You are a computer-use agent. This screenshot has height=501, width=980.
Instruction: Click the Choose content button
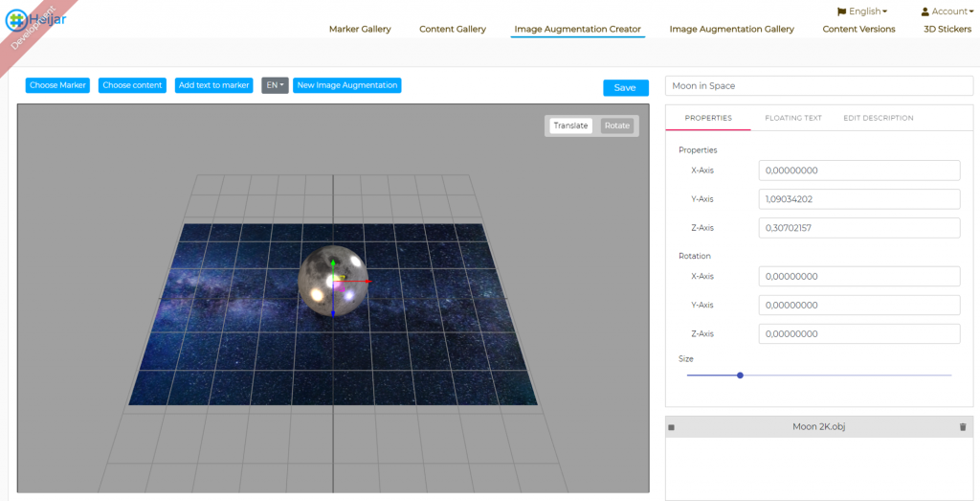(x=132, y=85)
